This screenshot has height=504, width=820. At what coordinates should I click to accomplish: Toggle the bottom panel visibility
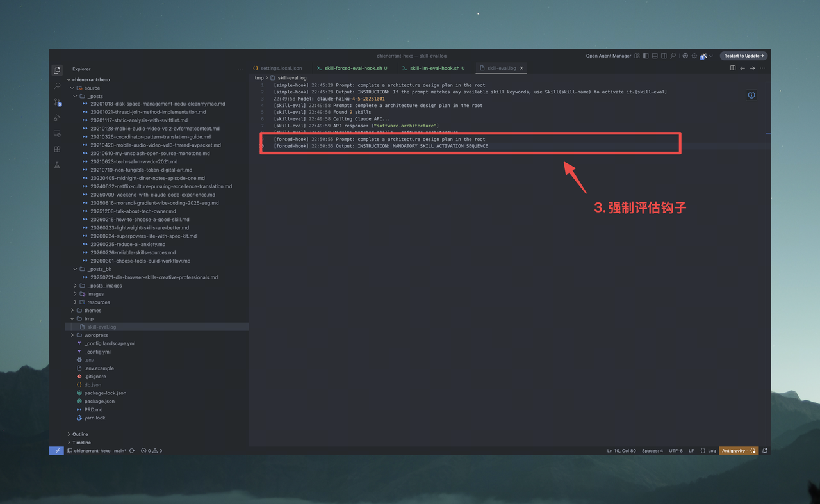pos(655,56)
